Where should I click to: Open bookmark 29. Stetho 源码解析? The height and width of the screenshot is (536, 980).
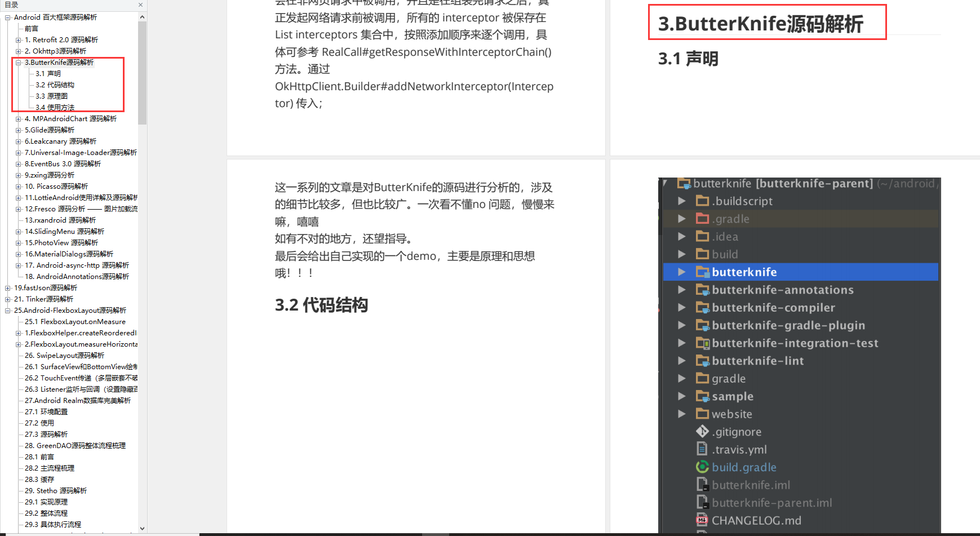55,491
